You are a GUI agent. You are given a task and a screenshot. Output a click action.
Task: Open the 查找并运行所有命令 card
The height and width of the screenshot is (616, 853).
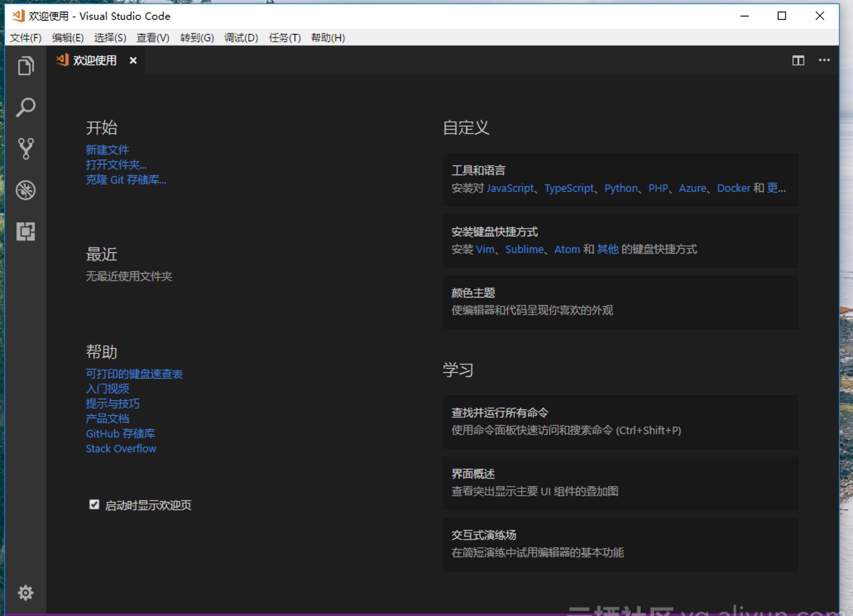click(621, 422)
